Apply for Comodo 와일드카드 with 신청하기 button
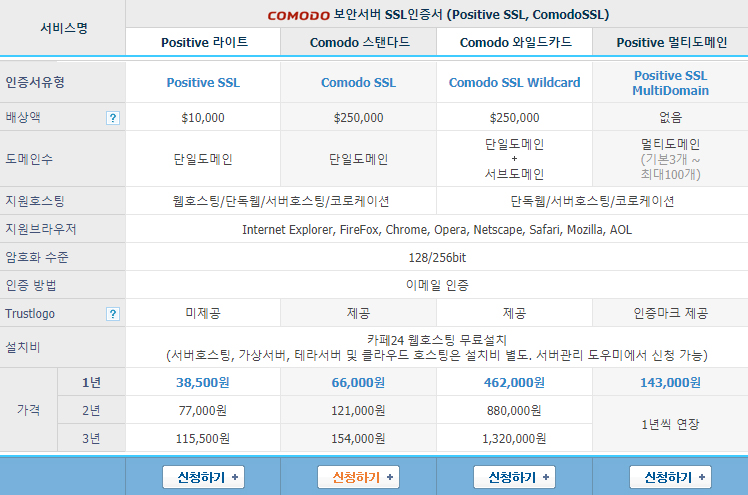This screenshot has width=748, height=495. coord(514,477)
